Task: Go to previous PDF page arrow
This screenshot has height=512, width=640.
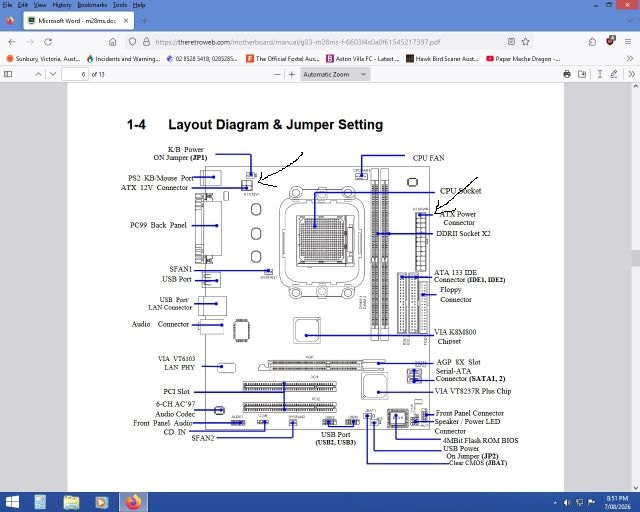Action: pyautogui.click(x=38, y=74)
